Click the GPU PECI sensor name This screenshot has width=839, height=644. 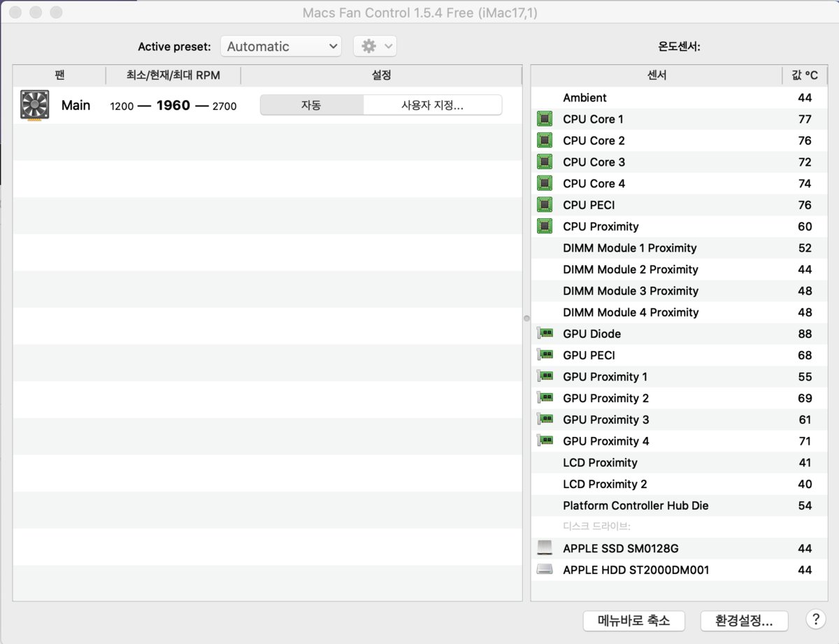pyautogui.click(x=589, y=355)
